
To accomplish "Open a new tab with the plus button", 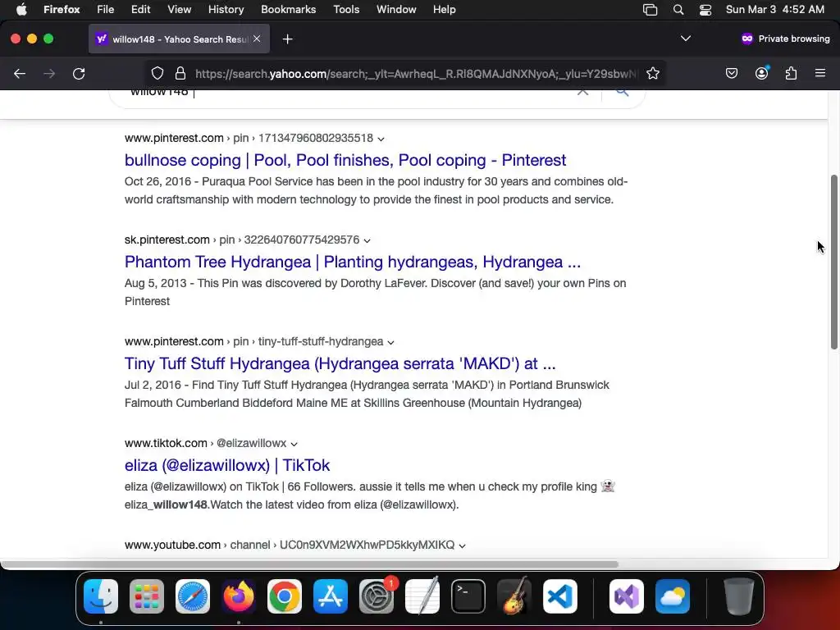I will 288,39.
